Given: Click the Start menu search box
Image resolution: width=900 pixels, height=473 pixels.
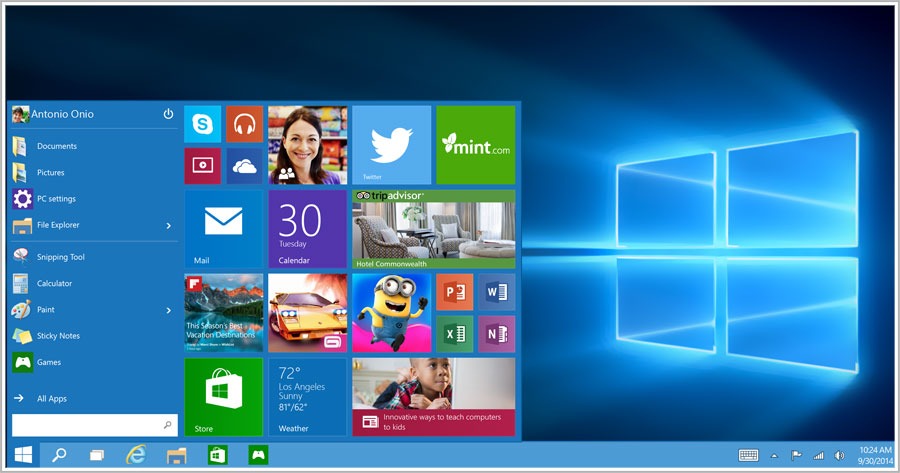Looking at the screenshot, I should pyautogui.click(x=88, y=425).
